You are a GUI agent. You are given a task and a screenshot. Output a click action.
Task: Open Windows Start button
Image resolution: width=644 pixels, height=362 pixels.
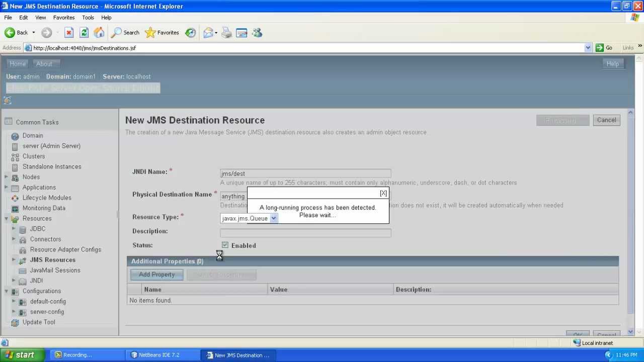click(x=23, y=355)
